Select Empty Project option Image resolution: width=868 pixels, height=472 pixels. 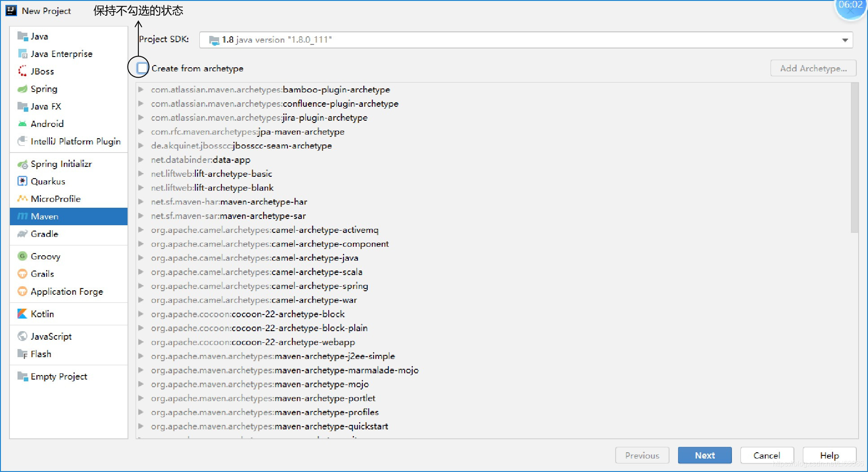69,376
